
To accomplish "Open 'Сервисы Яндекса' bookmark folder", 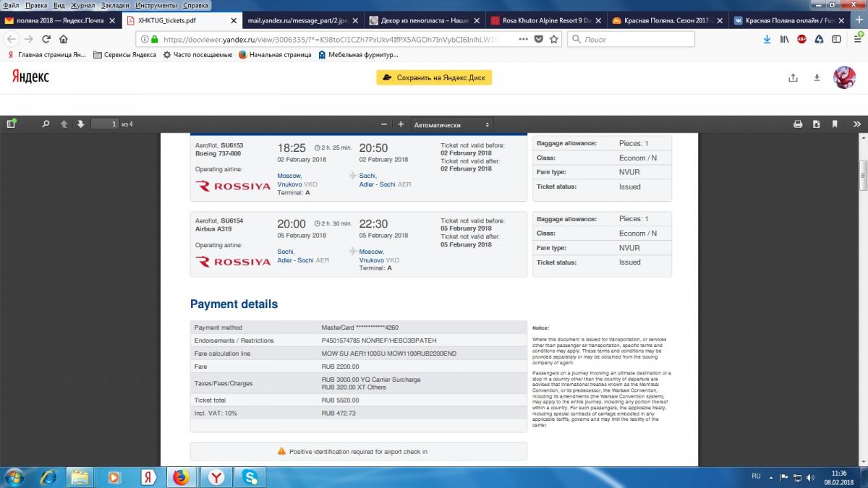I will (124, 55).
